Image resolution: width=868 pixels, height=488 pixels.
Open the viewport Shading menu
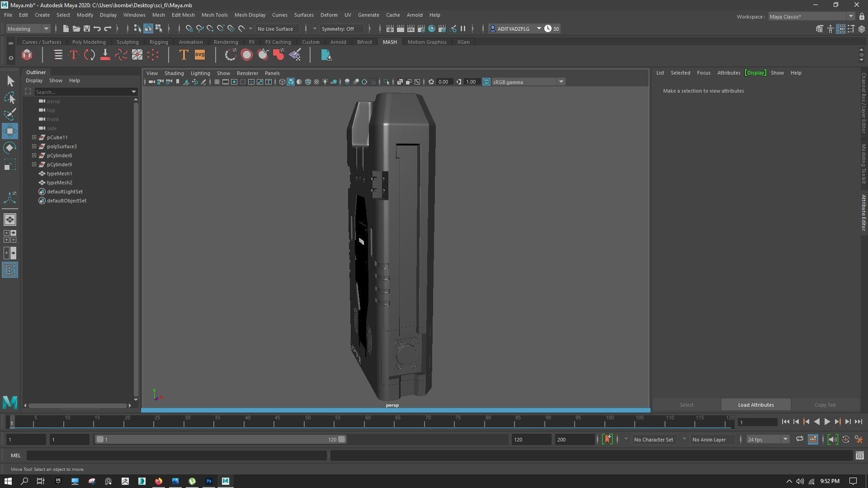[x=174, y=73]
